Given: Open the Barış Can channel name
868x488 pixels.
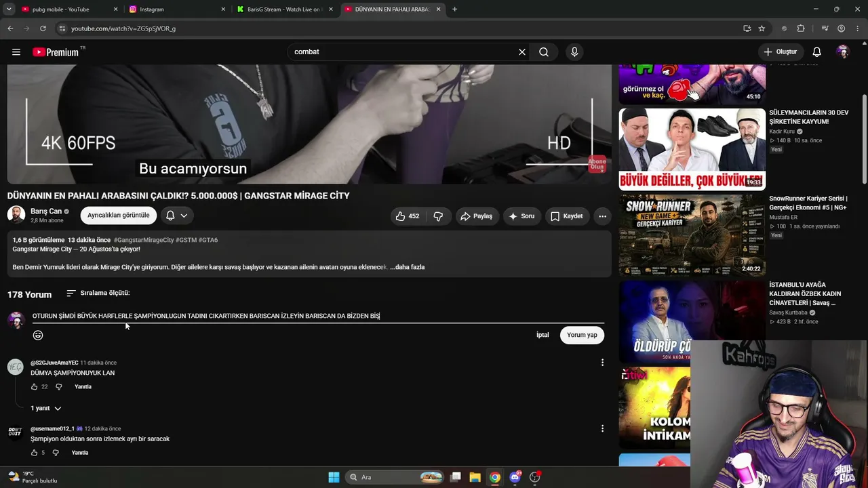Looking at the screenshot, I should point(46,211).
